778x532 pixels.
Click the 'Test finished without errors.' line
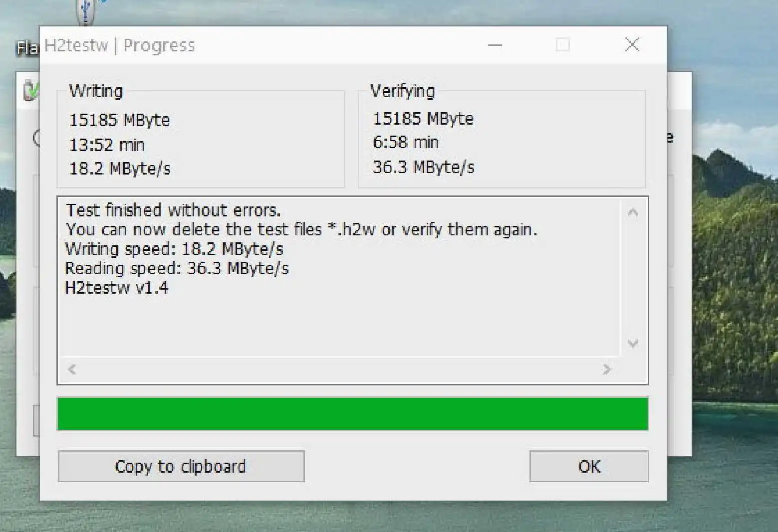[x=174, y=210]
